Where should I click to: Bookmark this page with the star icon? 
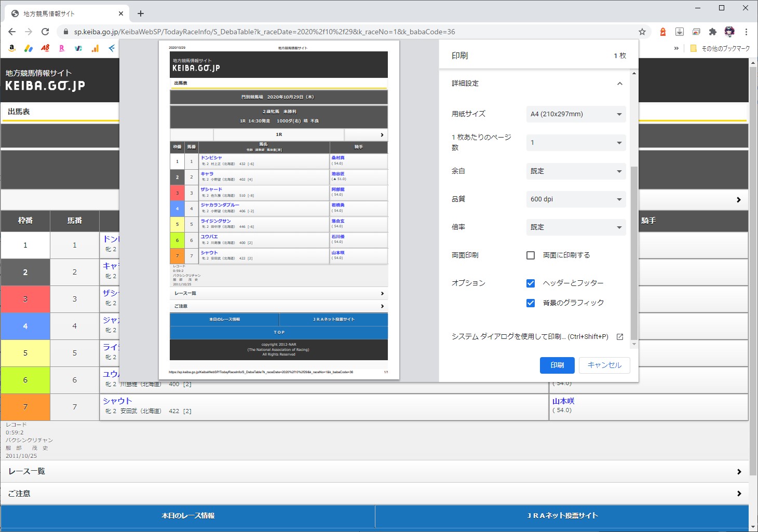tap(642, 32)
